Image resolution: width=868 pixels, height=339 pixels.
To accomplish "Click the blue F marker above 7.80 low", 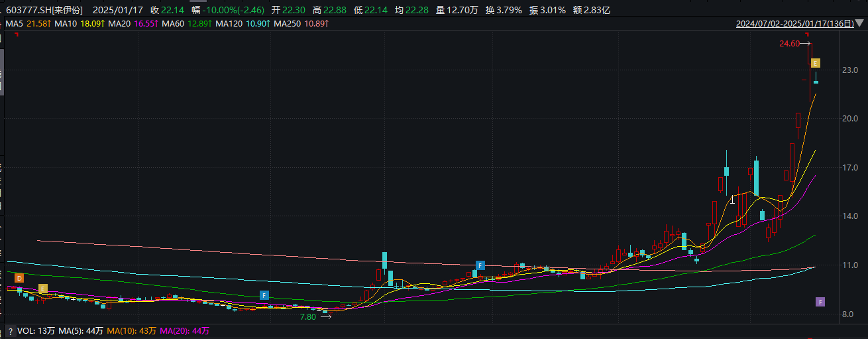I will [x=264, y=295].
